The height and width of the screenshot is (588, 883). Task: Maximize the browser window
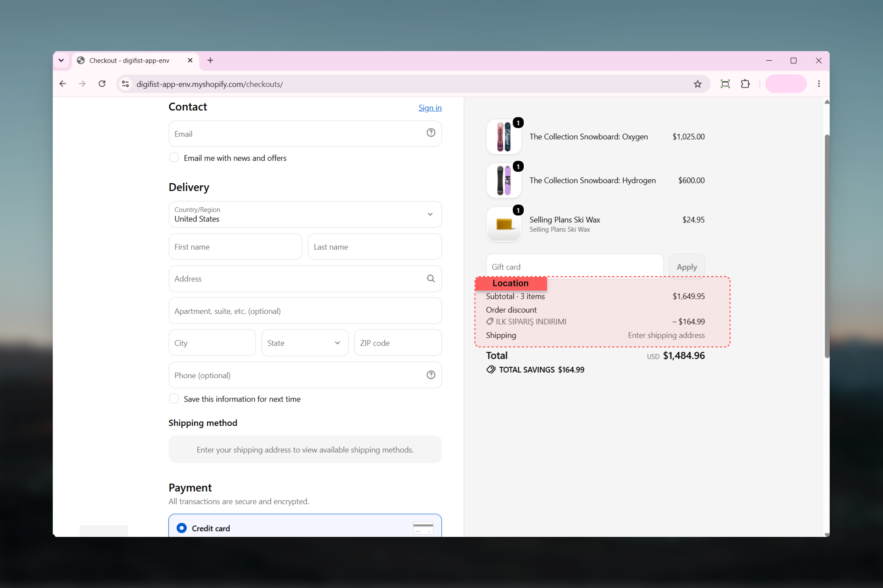(x=793, y=60)
